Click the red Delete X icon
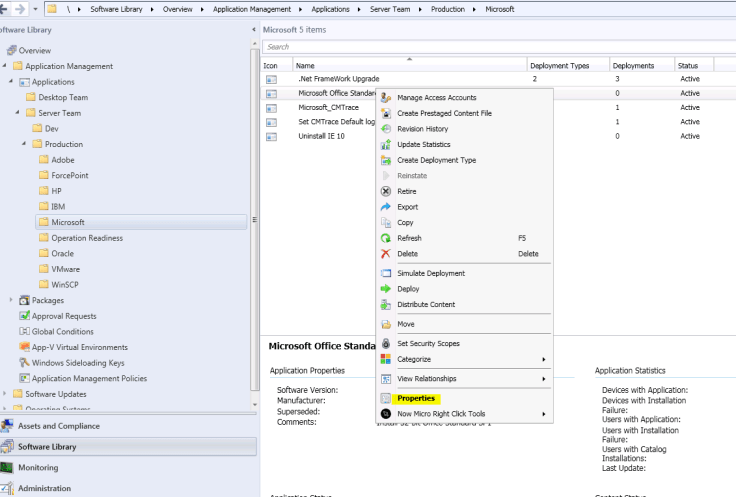Image resolution: width=736 pixels, height=497 pixels. point(386,254)
